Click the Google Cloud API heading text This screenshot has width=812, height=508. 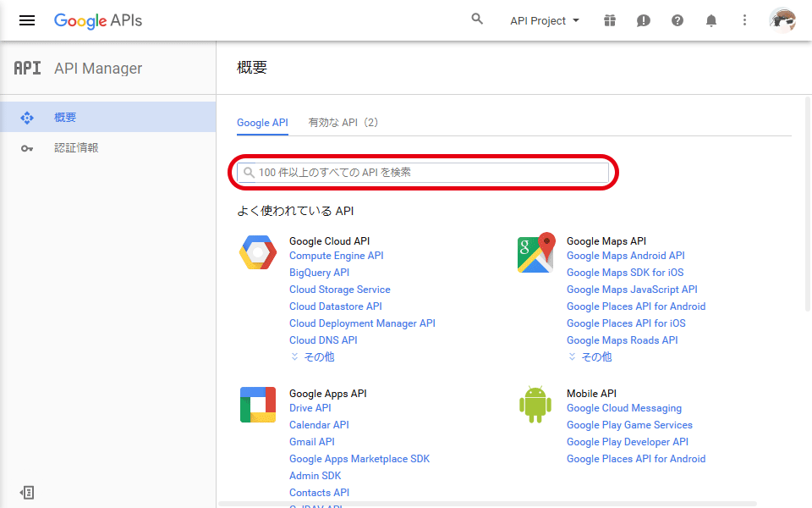(329, 241)
